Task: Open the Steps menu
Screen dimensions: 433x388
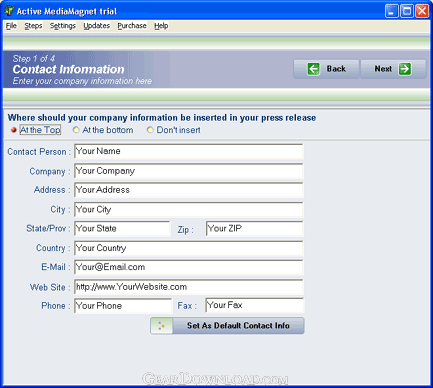Action: pos(33,26)
